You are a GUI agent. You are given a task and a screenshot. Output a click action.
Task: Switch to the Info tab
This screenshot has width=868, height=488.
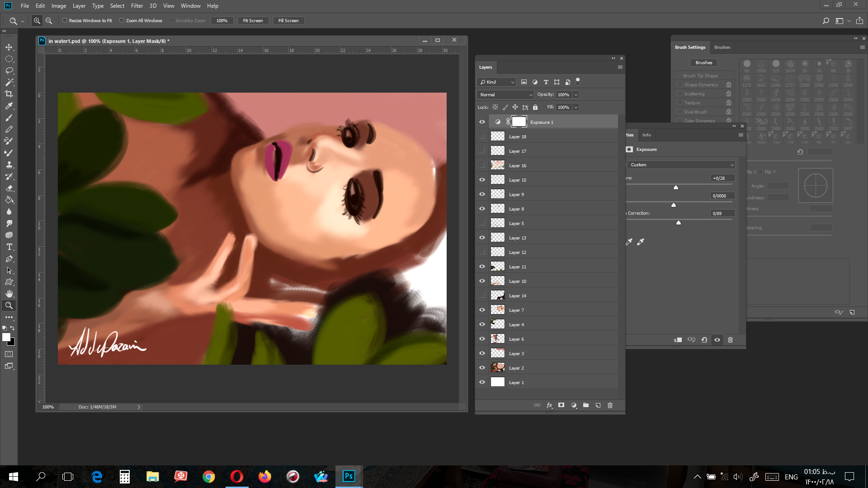pos(646,135)
